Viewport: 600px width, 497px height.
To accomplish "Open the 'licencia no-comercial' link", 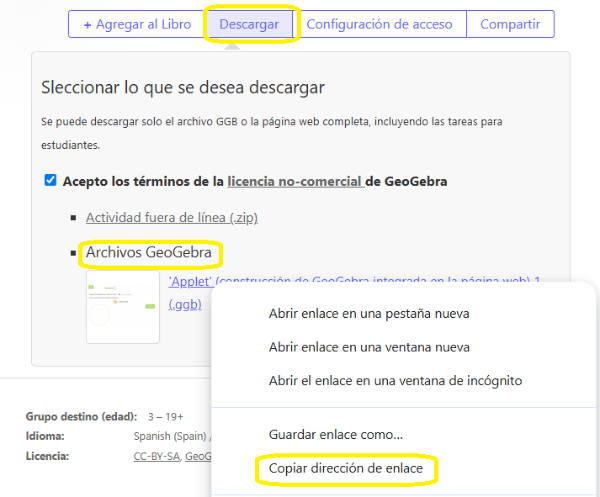I will [x=294, y=181].
